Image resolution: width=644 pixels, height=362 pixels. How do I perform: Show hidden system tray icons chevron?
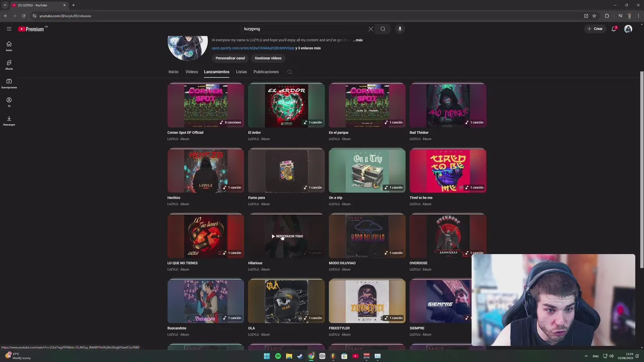(x=586, y=356)
